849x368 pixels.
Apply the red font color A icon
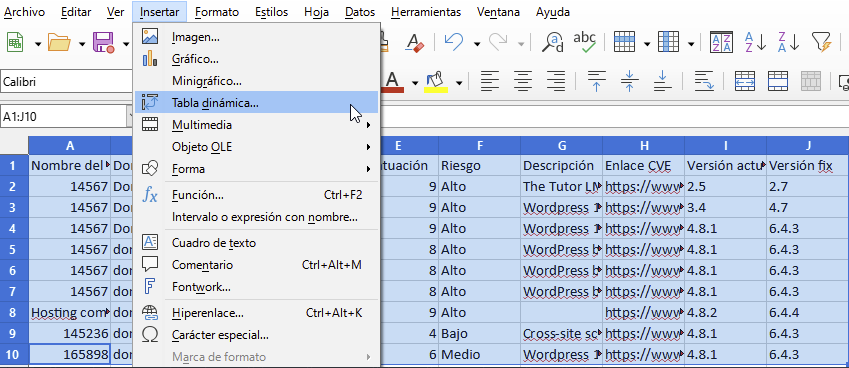click(394, 82)
